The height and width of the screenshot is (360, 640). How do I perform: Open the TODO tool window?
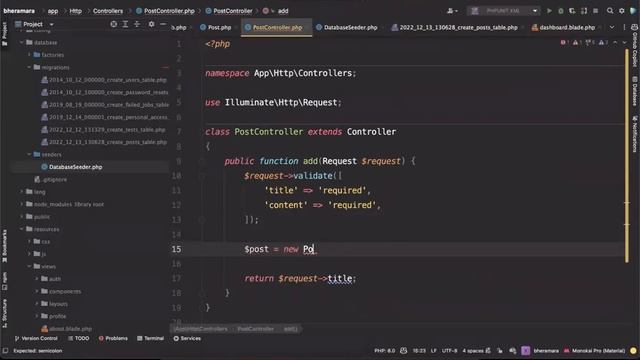click(78, 338)
